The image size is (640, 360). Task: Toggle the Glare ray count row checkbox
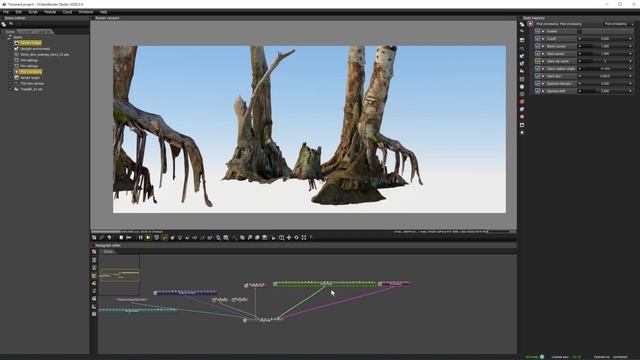pyautogui.click(x=538, y=61)
